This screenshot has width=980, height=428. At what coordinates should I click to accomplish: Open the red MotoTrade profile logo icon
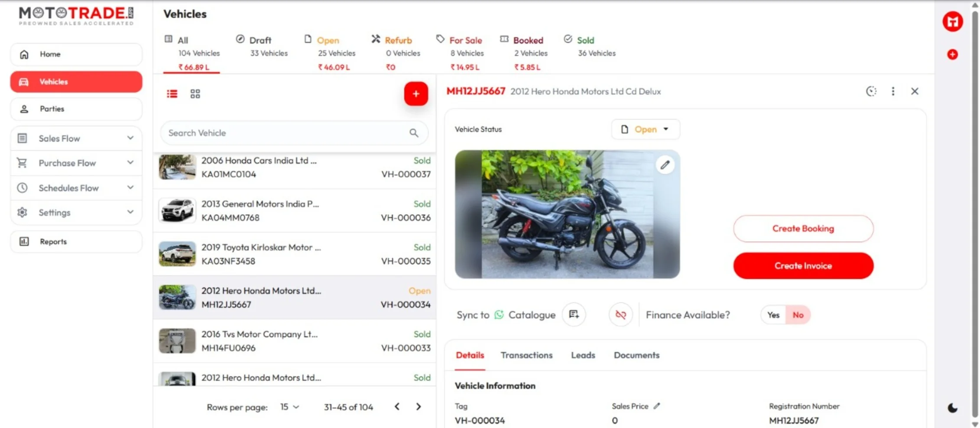point(953,21)
